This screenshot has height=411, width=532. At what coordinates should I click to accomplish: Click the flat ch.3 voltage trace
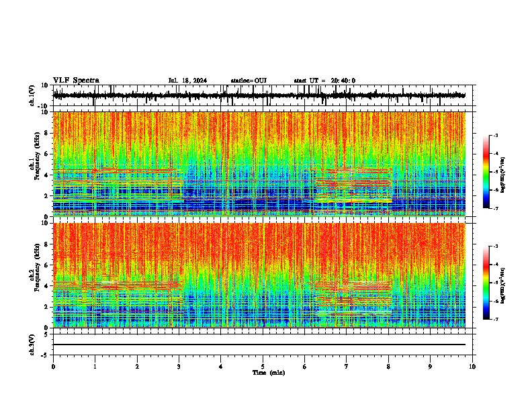259,345
